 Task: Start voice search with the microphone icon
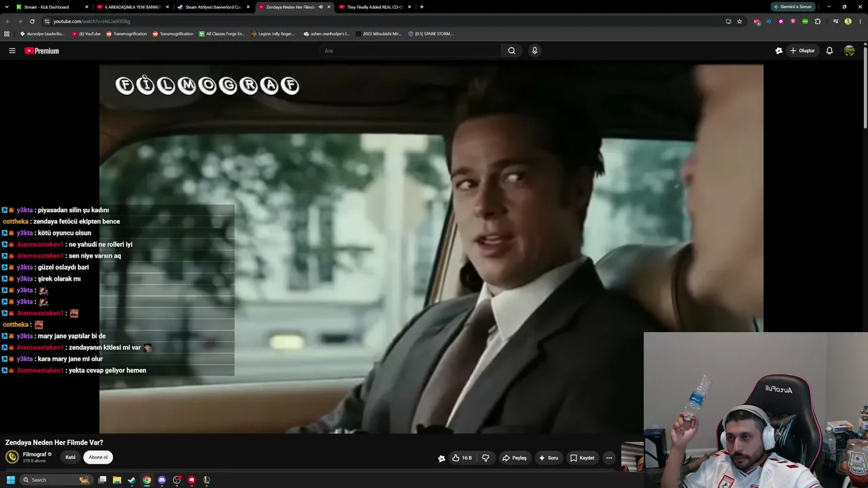click(x=534, y=51)
